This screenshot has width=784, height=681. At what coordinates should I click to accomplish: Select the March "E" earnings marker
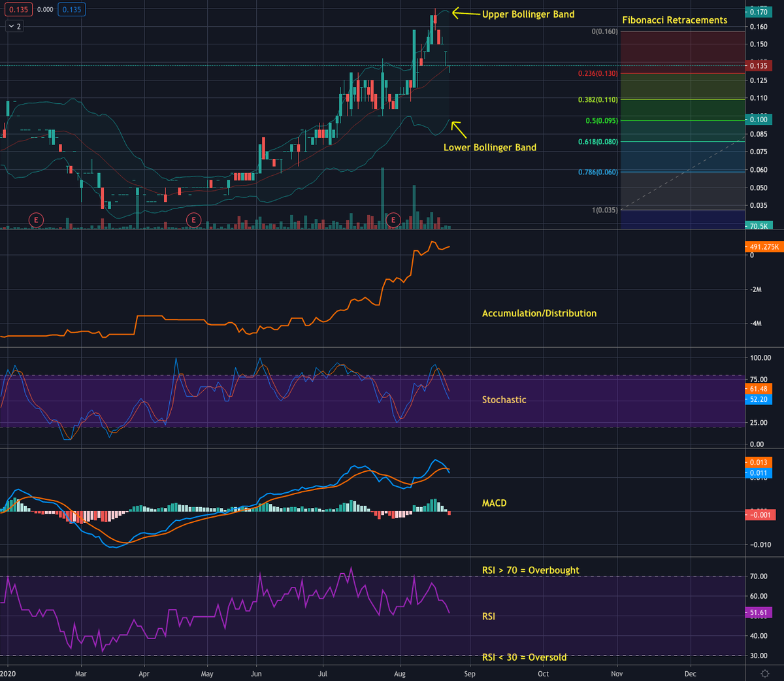click(36, 220)
